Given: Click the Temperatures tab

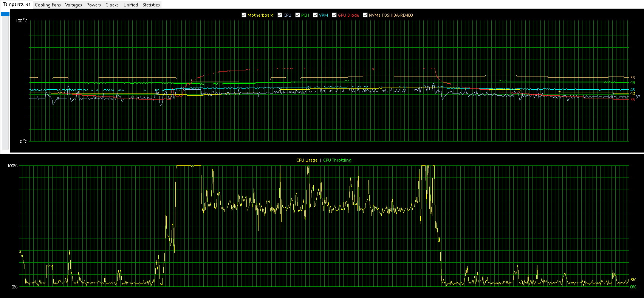Looking at the screenshot, I should (x=17, y=5).
